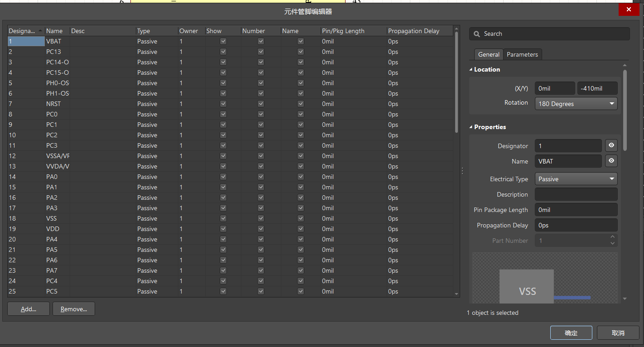Viewport: 644px width, 347px height.
Task: Click the panel splitter handle dots
Action: click(x=462, y=171)
